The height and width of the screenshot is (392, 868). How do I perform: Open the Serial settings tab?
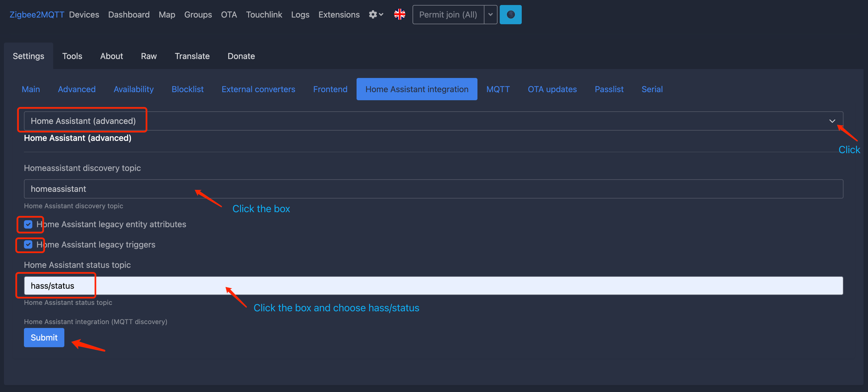tap(652, 89)
